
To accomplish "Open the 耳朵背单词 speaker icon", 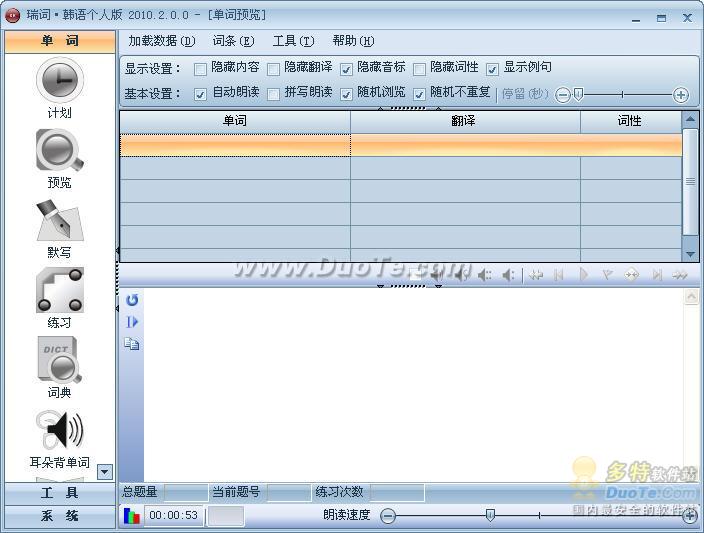I will coord(60,430).
